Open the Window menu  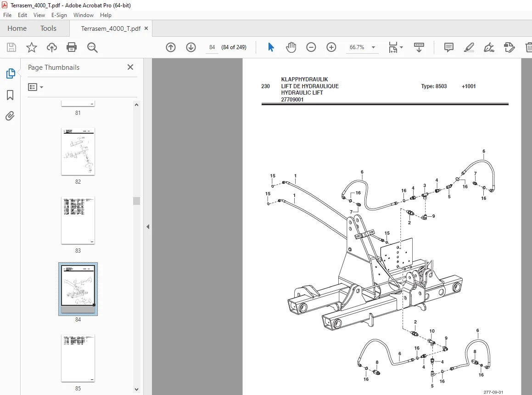(x=84, y=15)
